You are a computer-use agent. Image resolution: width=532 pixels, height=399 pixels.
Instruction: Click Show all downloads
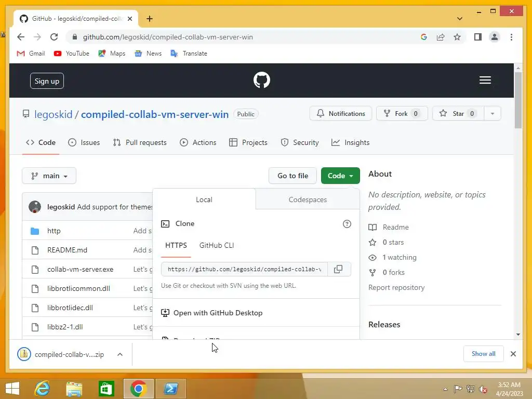484,354
